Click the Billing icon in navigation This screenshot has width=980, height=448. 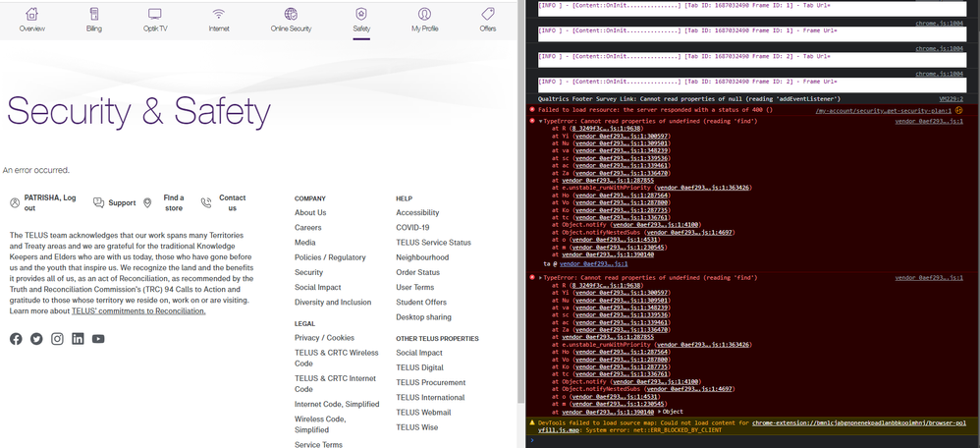coord(93,15)
